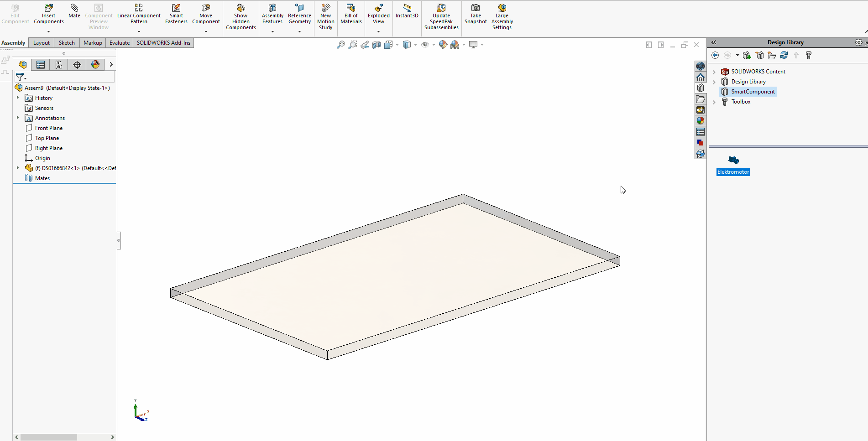Open Reference Geometry tool

tap(299, 14)
